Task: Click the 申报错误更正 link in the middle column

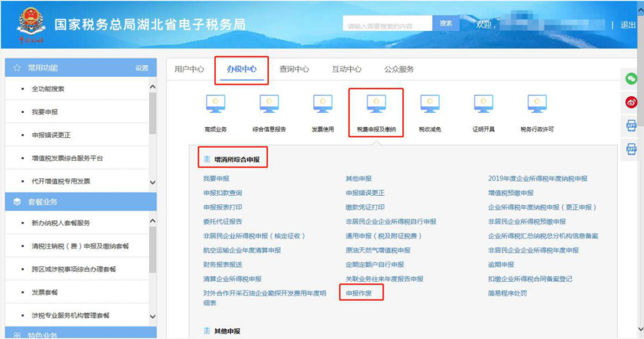Action: click(x=365, y=193)
